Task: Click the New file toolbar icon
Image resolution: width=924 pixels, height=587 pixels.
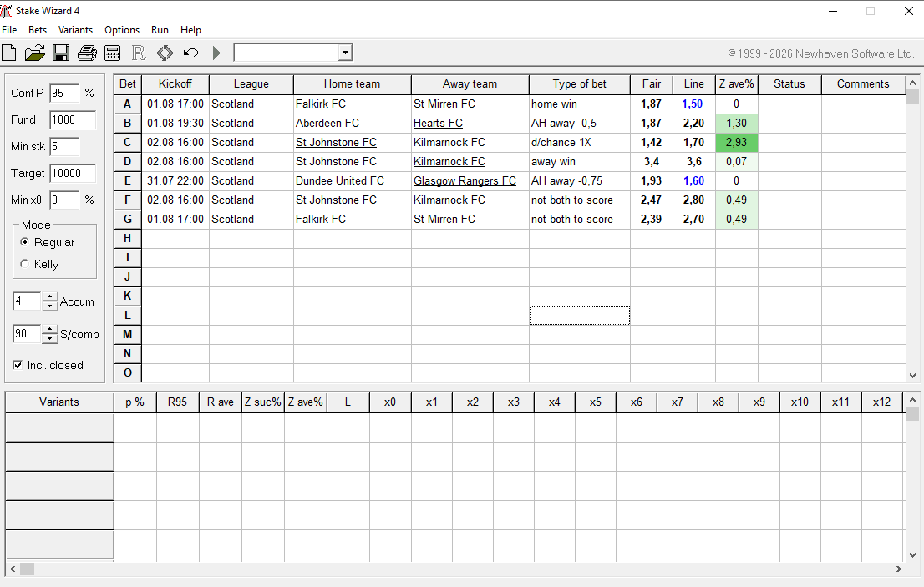Action: (x=9, y=53)
